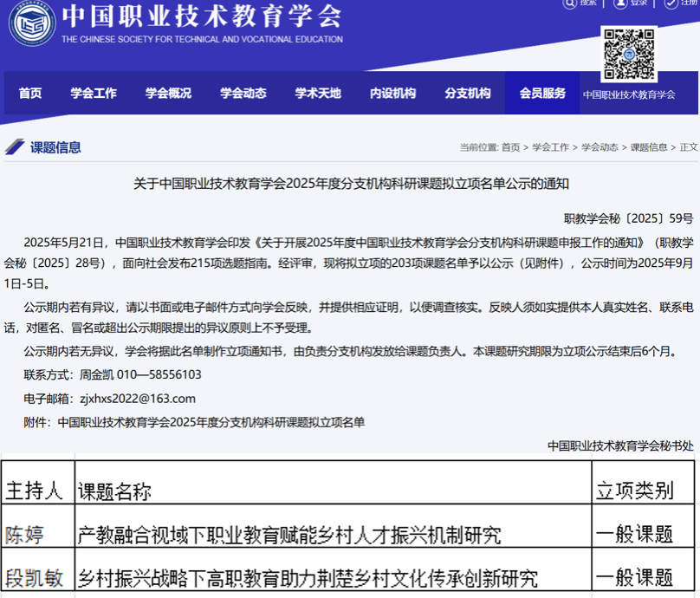700x598 pixels.
Task: Click the search magnifier icon
Action: (x=569, y=3)
